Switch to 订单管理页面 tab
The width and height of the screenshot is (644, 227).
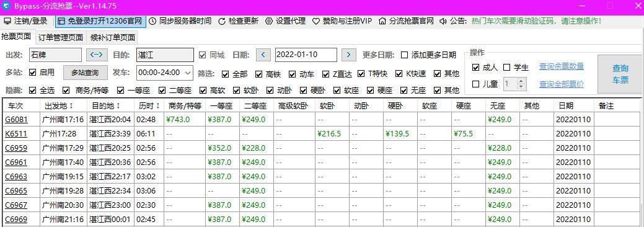[61, 38]
